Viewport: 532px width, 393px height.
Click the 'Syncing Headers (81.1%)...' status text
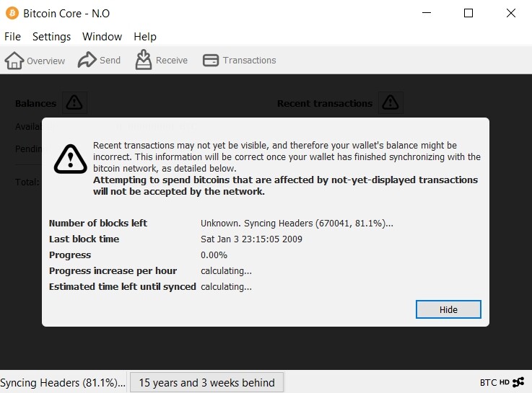[x=63, y=382]
